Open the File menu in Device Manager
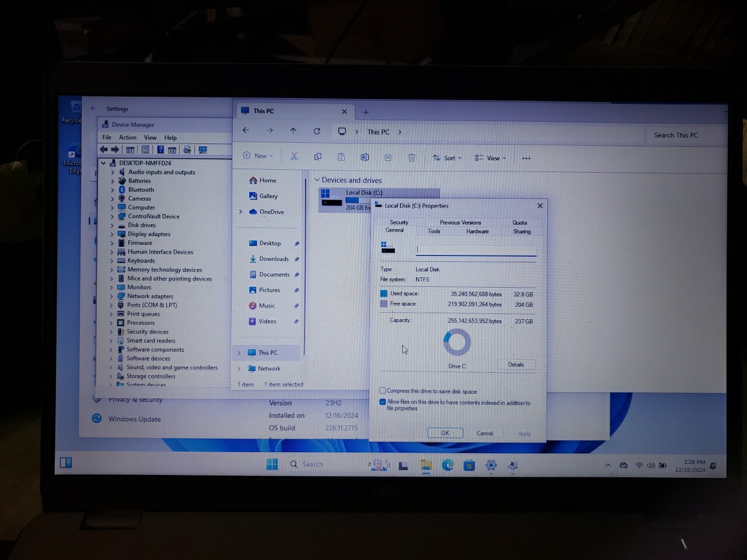The height and width of the screenshot is (560, 747). [107, 138]
